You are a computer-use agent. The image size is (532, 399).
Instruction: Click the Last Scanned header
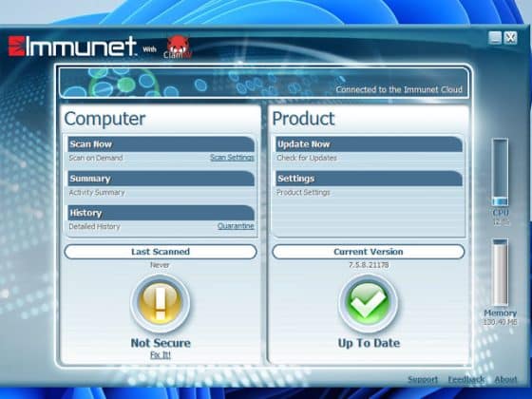[x=161, y=252]
